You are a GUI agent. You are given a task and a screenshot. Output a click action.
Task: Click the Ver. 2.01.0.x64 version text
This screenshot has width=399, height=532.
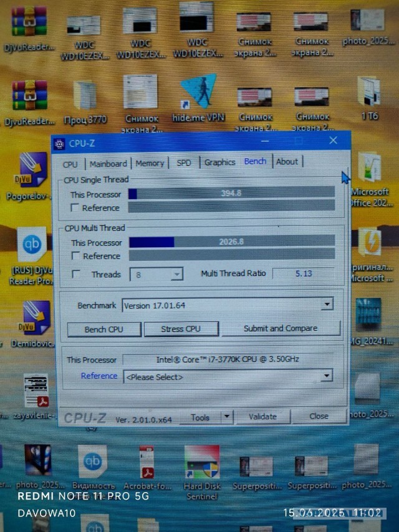pyautogui.click(x=143, y=419)
